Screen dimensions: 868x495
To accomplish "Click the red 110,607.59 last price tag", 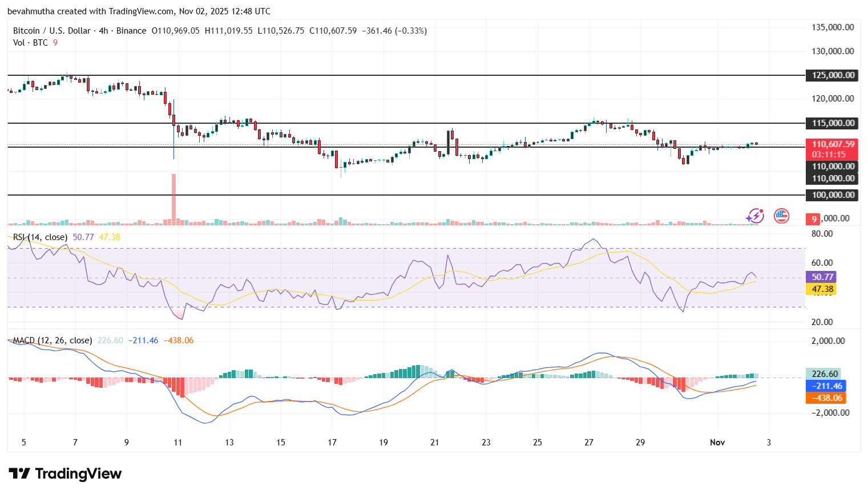I will pos(831,145).
